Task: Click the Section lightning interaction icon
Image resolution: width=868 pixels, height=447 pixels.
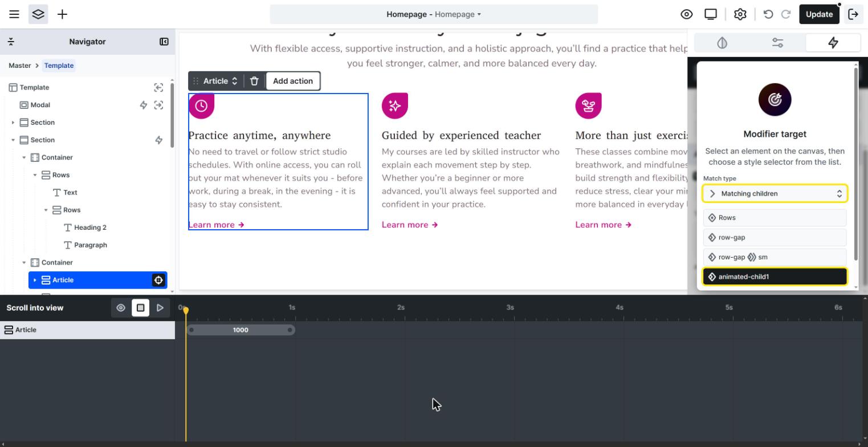Action: pos(159,140)
